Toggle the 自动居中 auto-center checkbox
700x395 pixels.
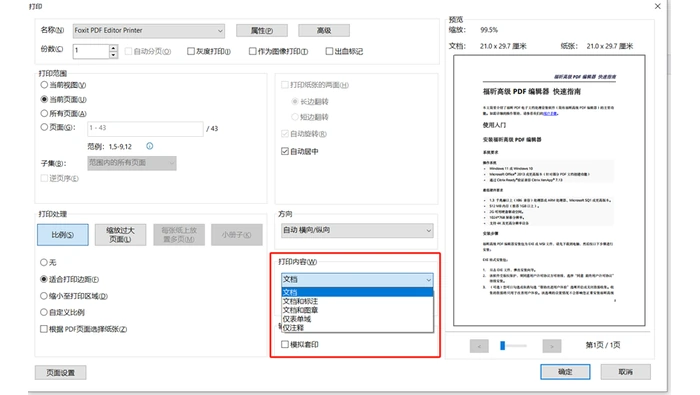point(285,151)
